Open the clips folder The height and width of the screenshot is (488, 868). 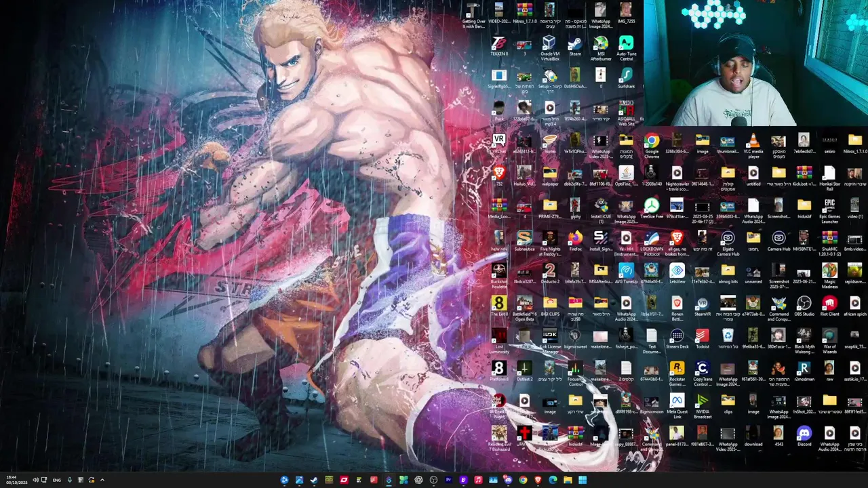click(728, 404)
